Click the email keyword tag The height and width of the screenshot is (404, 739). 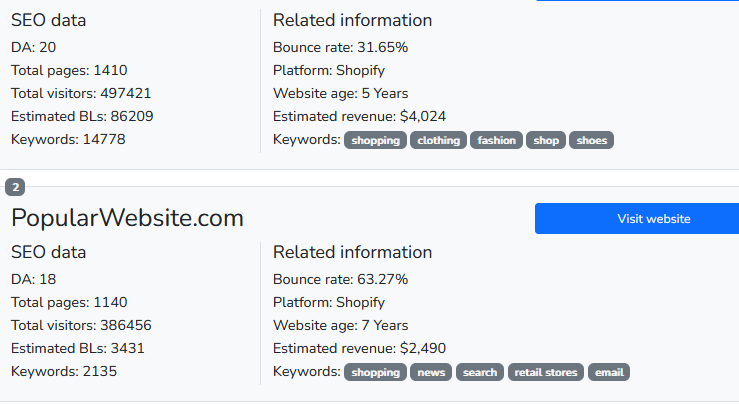[x=609, y=373]
